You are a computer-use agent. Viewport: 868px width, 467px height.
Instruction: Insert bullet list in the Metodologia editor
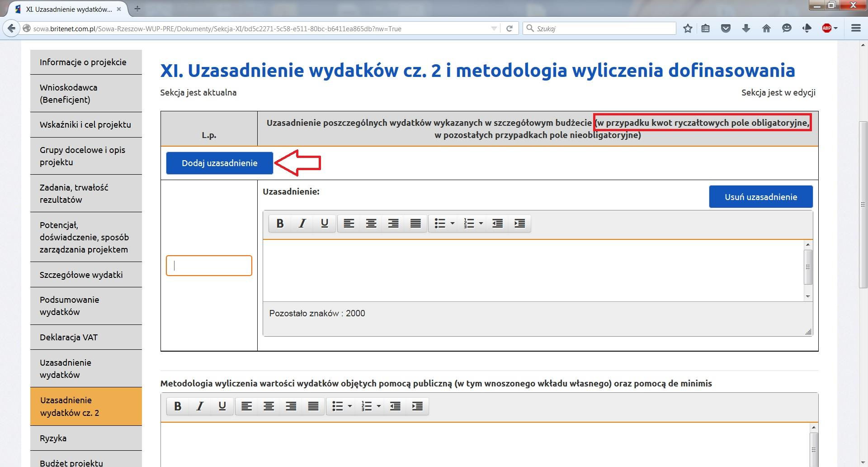[338, 406]
